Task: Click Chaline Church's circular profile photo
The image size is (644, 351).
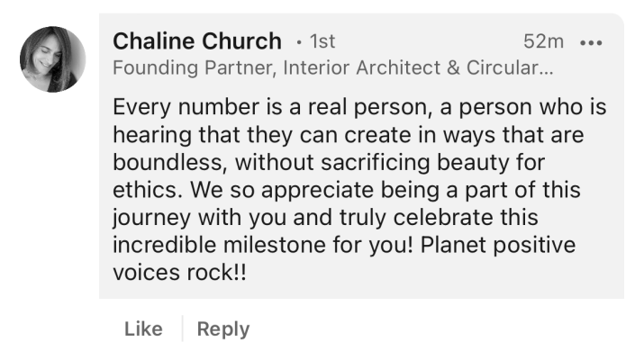Action: (x=52, y=59)
